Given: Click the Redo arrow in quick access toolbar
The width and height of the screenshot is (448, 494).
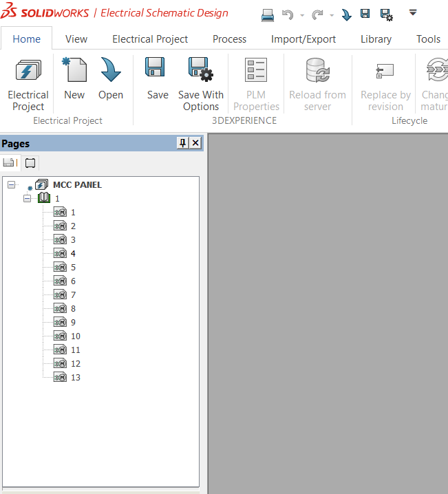Looking at the screenshot, I should pos(317,14).
